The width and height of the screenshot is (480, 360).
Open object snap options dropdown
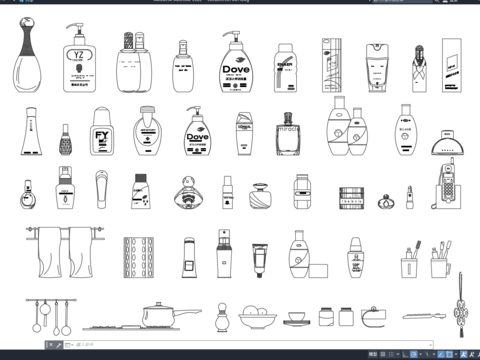[456, 354]
